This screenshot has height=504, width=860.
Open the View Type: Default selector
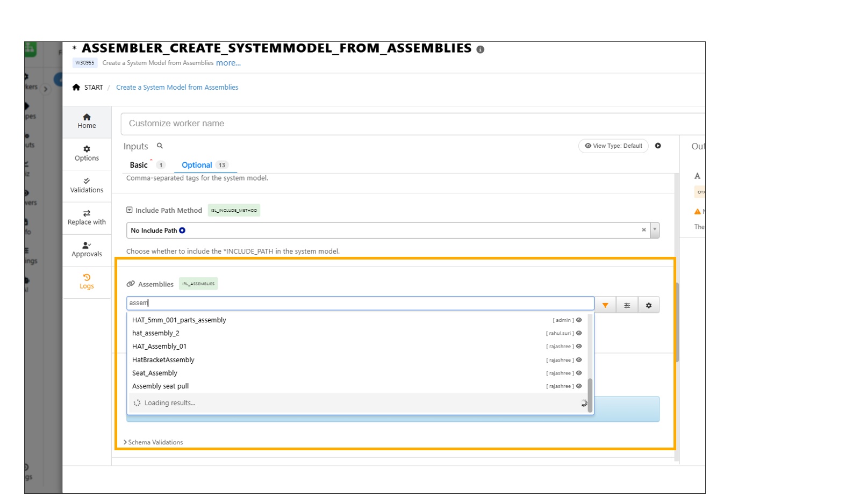(x=613, y=146)
